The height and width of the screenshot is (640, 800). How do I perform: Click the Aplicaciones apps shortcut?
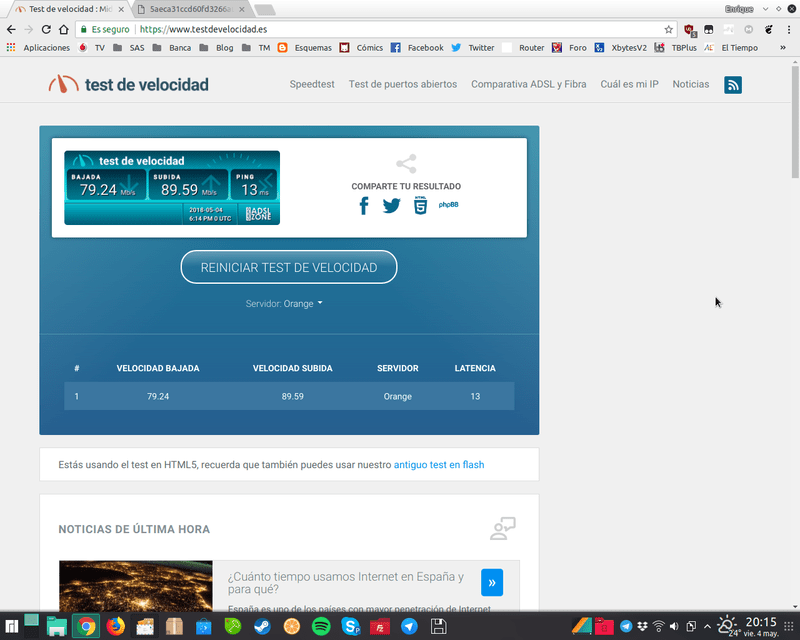point(38,47)
